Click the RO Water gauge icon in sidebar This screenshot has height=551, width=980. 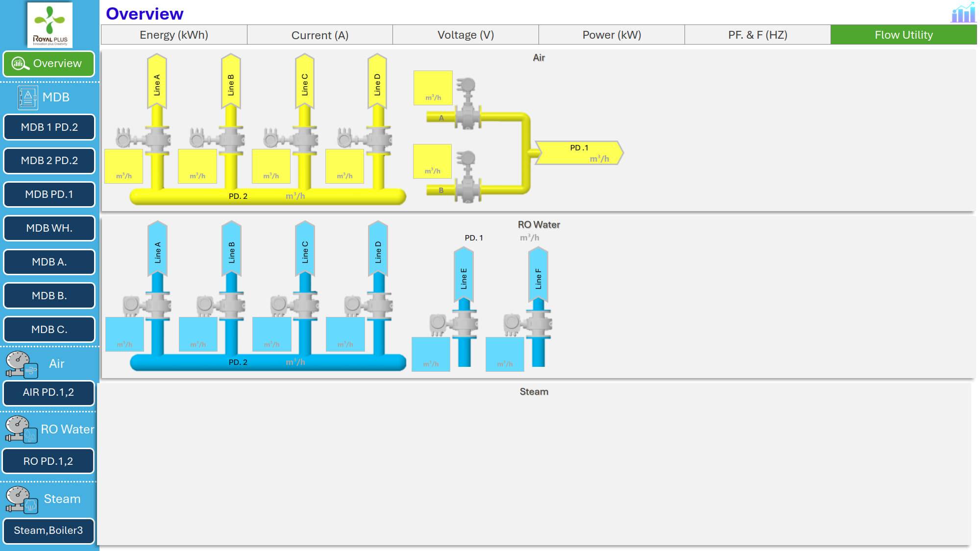(x=22, y=430)
